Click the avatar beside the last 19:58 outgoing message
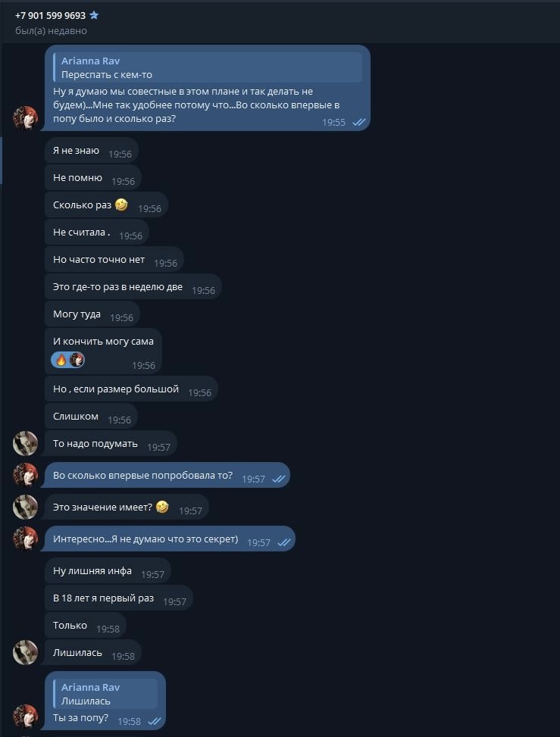The width and height of the screenshot is (560, 737). pyautogui.click(x=26, y=717)
